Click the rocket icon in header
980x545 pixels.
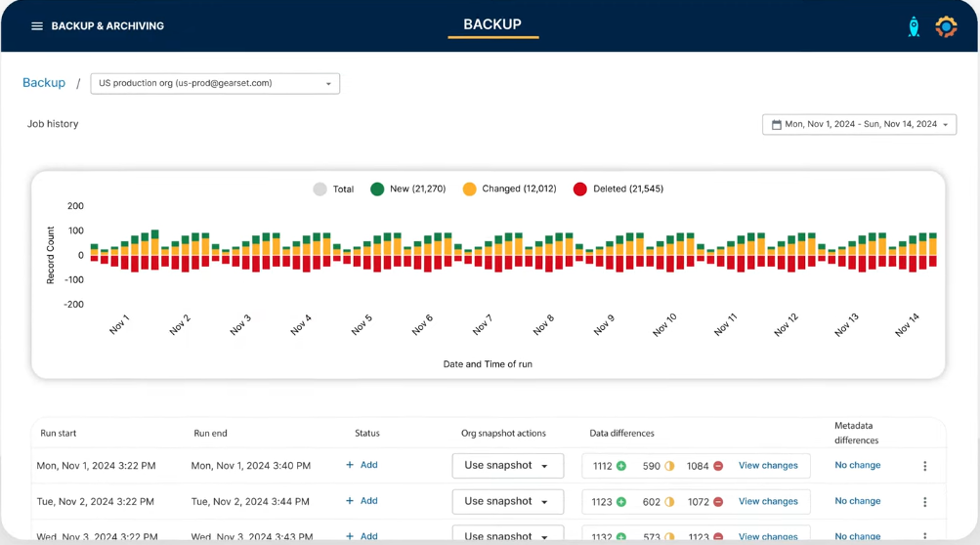pos(914,27)
